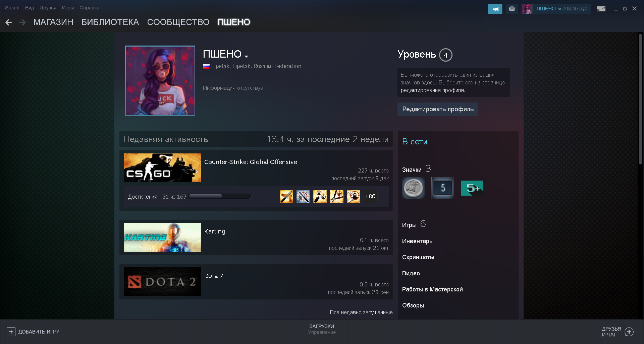Open the 5 years of service badge
Screen dimensions: 644x344
click(x=443, y=188)
